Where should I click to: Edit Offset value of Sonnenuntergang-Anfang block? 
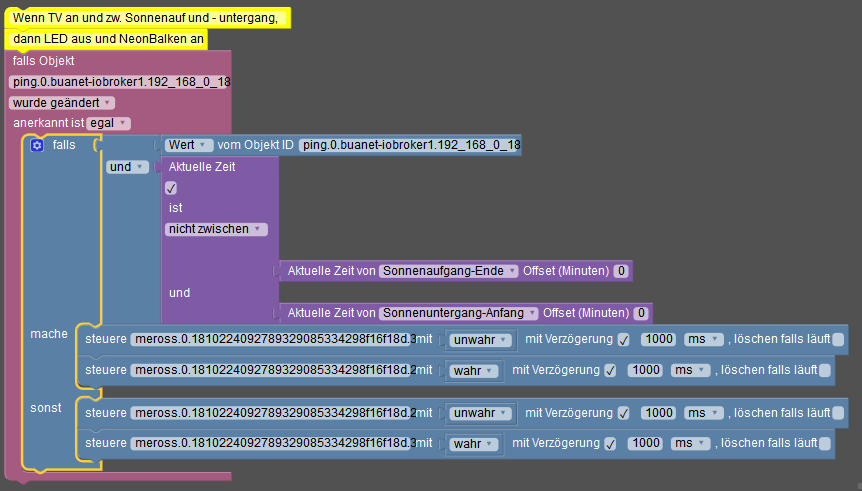point(641,313)
